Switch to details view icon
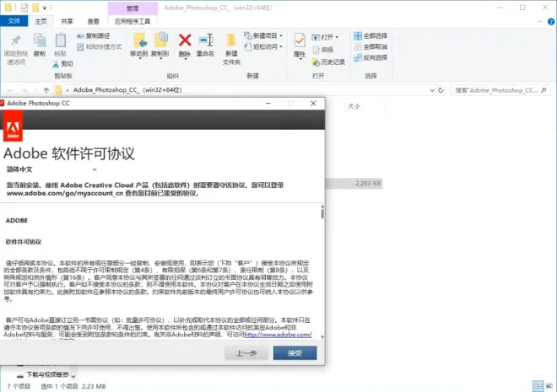Screen dimensions: 557x392 coord(538,385)
